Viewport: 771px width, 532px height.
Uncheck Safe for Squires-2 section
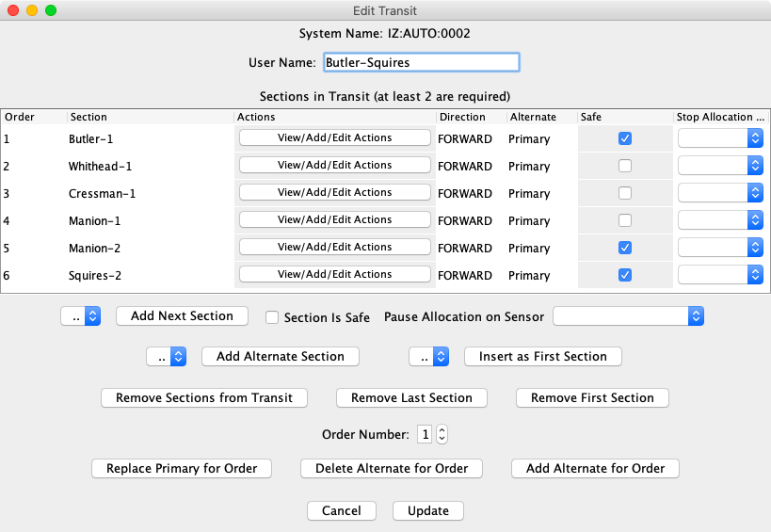coord(624,275)
